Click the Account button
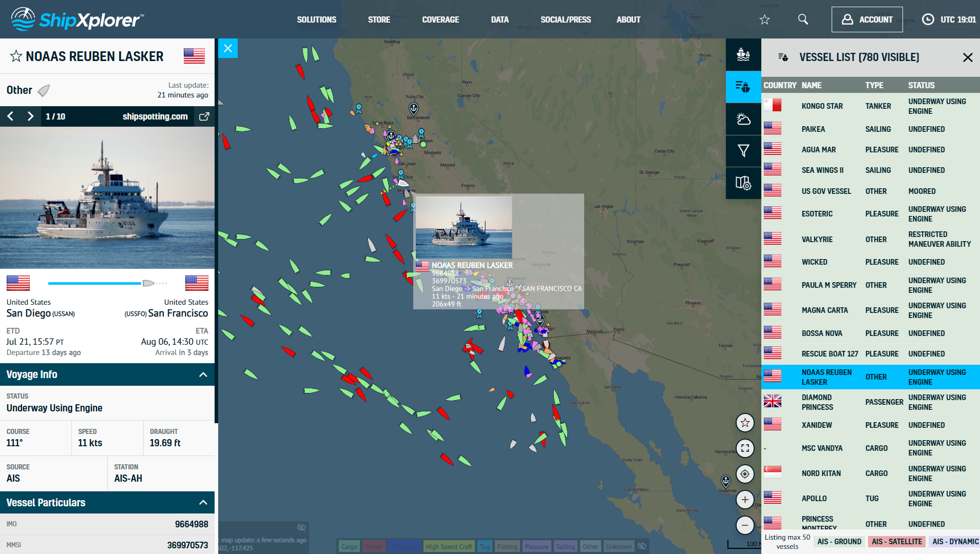 click(x=867, y=19)
